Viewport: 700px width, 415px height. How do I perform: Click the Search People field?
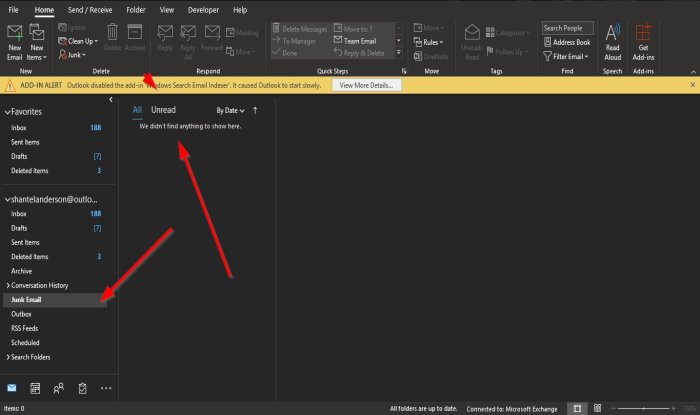[567, 28]
